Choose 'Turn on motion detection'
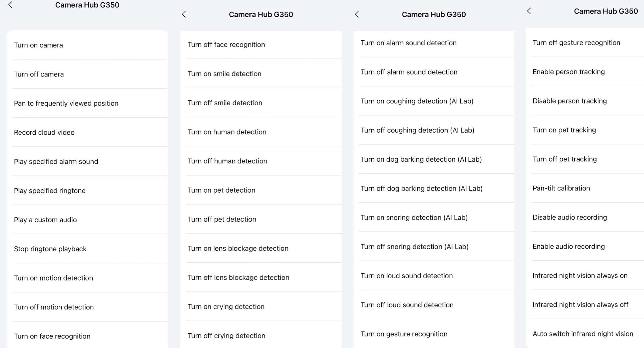Image resolution: width=644 pixels, height=348 pixels. pyautogui.click(x=53, y=278)
